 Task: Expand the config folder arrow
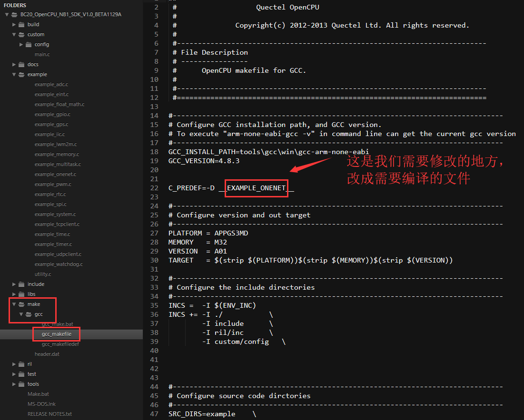point(21,44)
